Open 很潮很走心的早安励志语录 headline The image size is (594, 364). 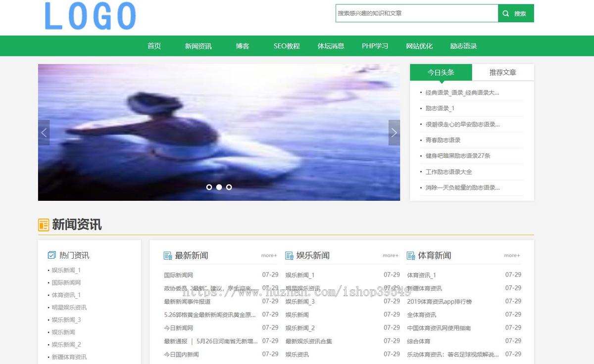[462, 124]
